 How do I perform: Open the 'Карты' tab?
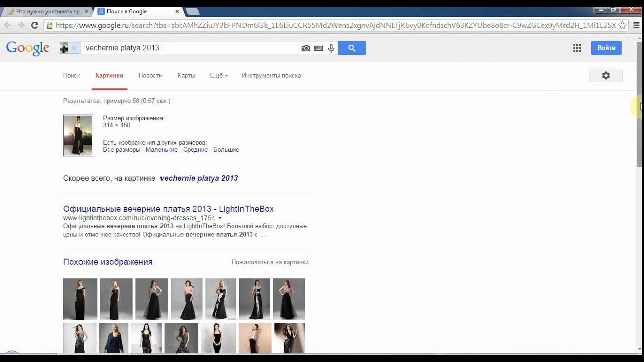point(186,75)
